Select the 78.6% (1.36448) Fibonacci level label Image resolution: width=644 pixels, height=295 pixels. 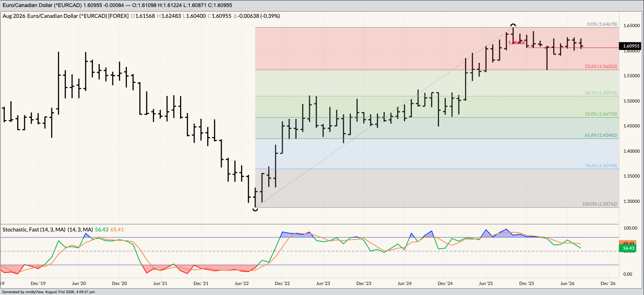click(601, 166)
